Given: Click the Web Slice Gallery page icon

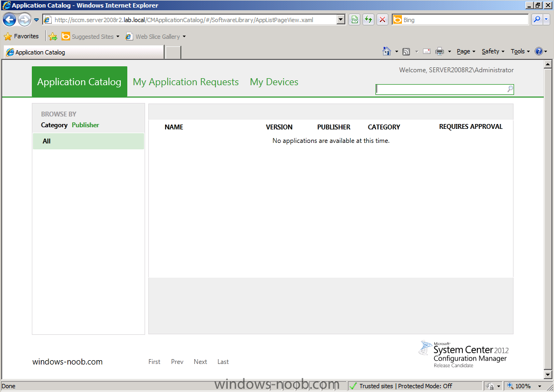Looking at the screenshot, I should tap(129, 36).
